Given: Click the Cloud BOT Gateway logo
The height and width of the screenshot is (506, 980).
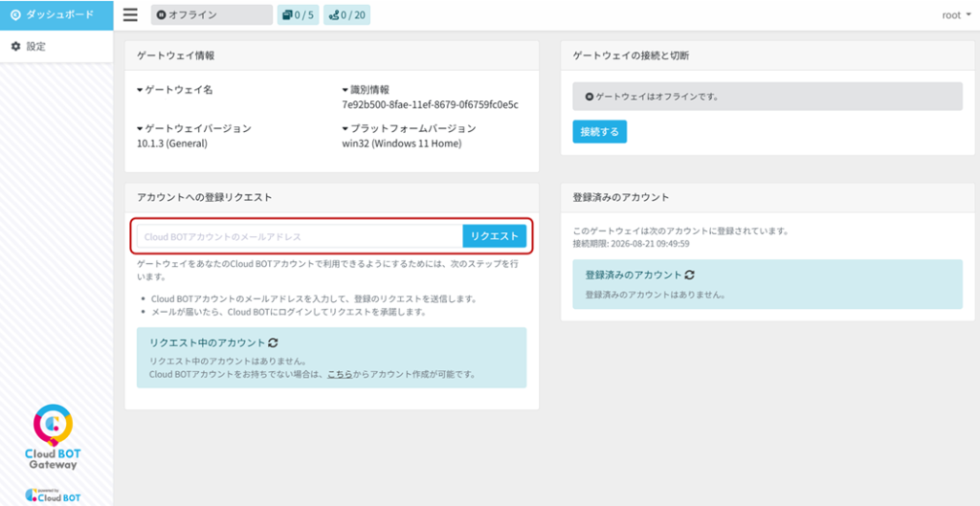Looking at the screenshot, I should pos(54,437).
